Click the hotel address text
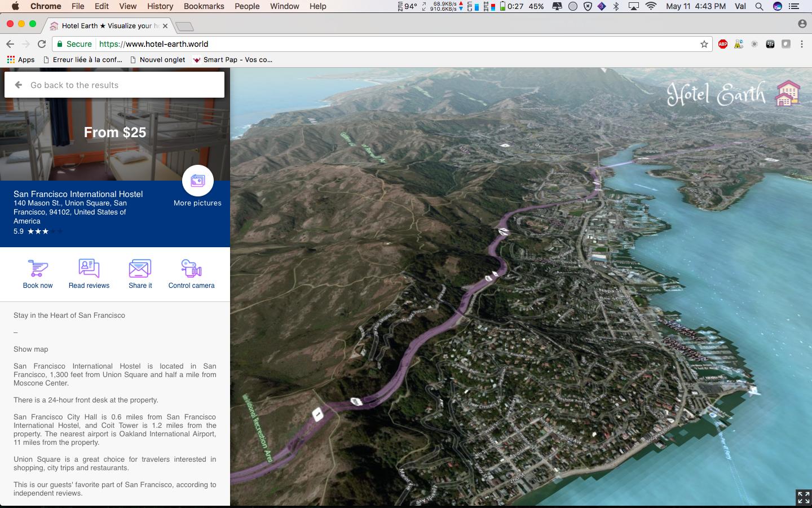 pyautogui.click(x=70, y=212)
